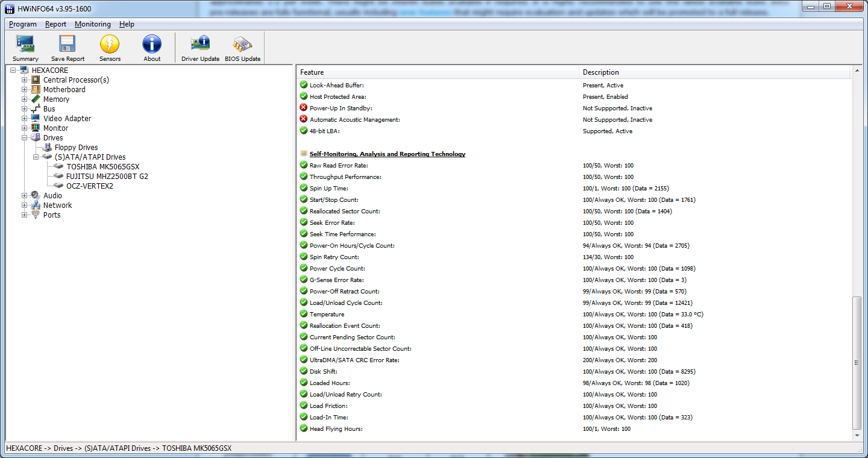Select the FUJITSU MHZ2500BT G2 drive

click(x=107, y=176)
